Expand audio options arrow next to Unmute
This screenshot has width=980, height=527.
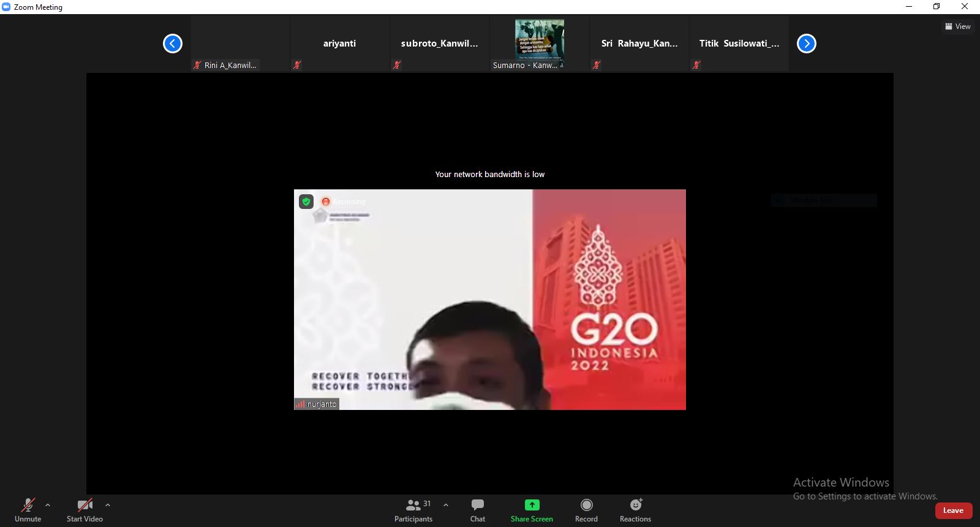pyautogui.click(x=48, y=505)
